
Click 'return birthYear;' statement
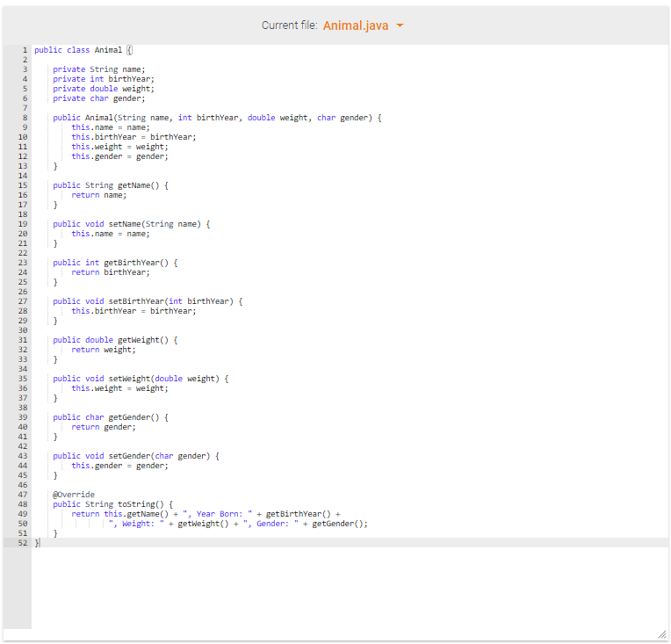(x=111, y=272)
